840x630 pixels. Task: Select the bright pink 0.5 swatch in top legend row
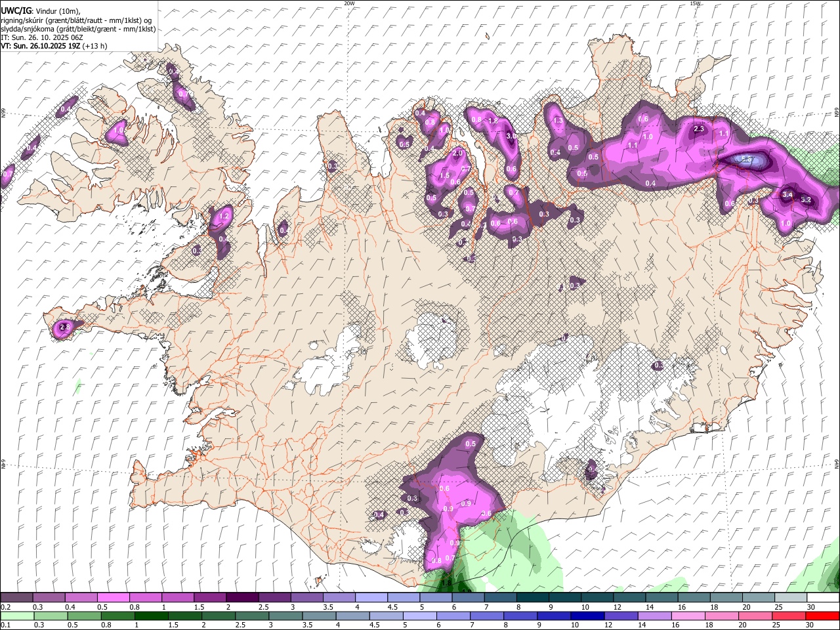113,598
